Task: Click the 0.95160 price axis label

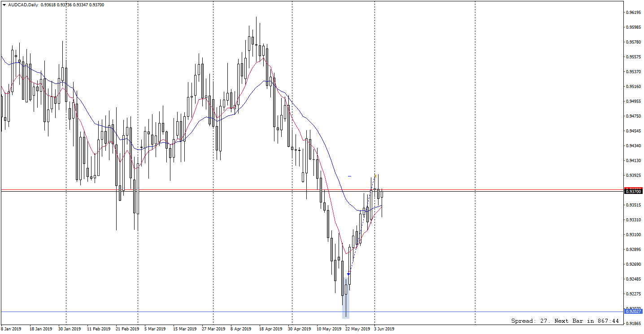Action: 633,86
